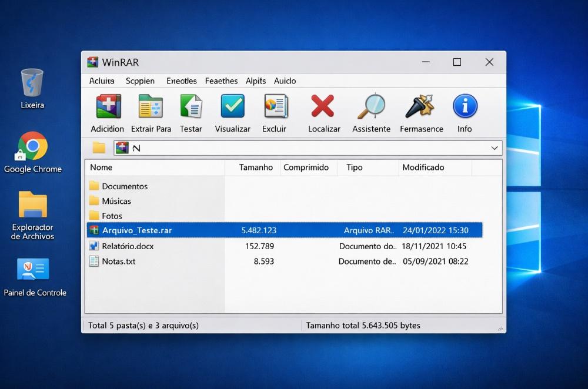The image size is (588, 389).
Task: Open the Scppien menu
Action: pyautogui.click(x=140, y=81)
